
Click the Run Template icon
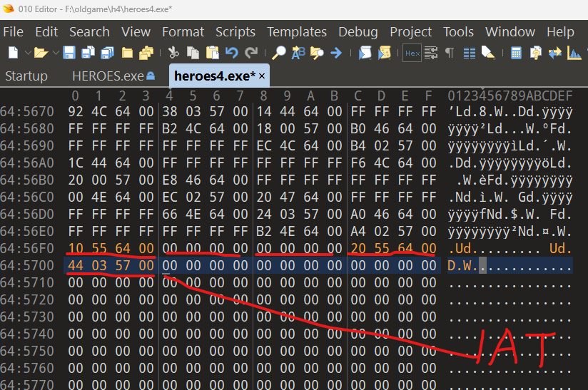point(385,53)
